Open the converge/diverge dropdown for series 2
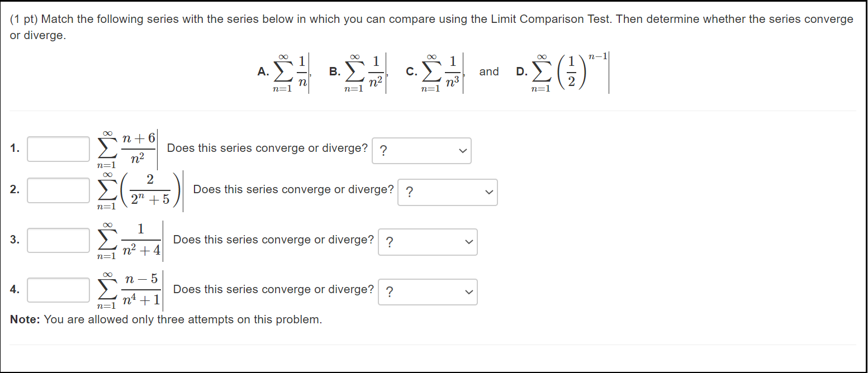The image size is (868, 373). point(448,192)
